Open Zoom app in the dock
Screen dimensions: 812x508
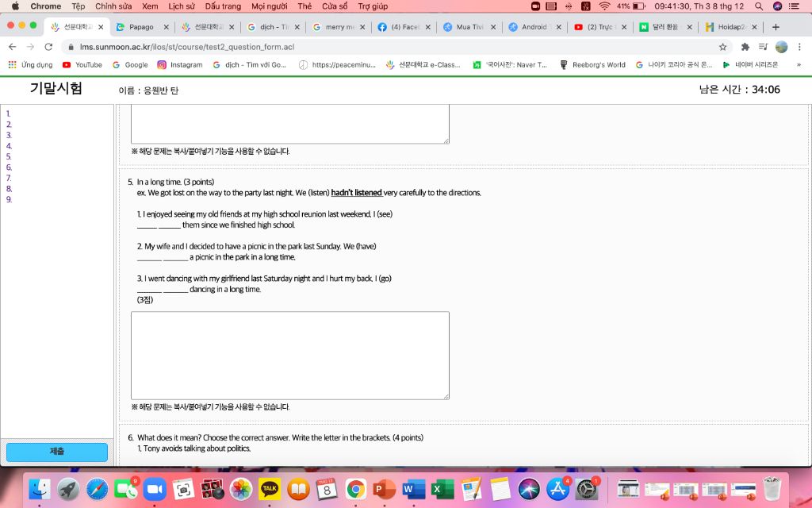(x=155, y=489)
